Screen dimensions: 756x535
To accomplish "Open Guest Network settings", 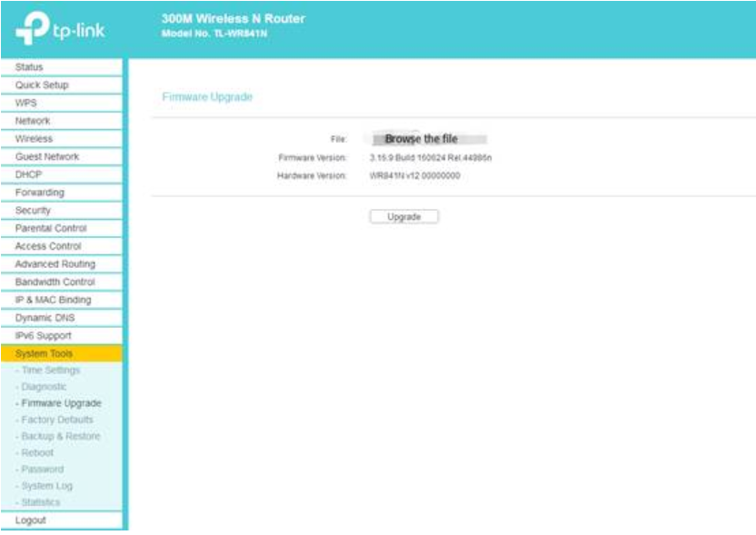I will [61, 156].
